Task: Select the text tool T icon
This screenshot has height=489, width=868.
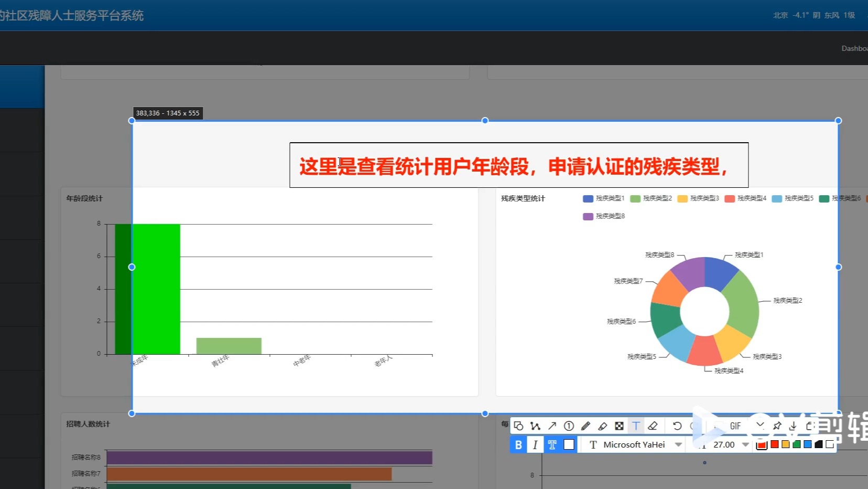Action: tap(636, 426)
